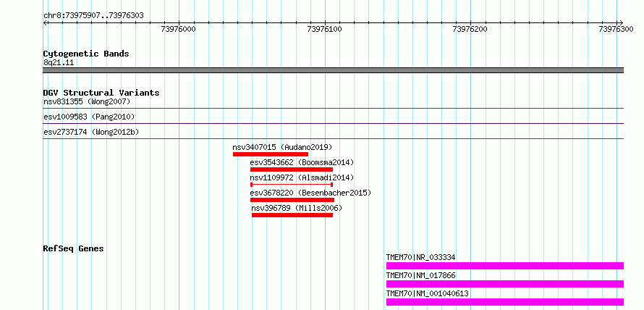Click the purple line under esv1009583
644x310 pixels.
(333, 123)
